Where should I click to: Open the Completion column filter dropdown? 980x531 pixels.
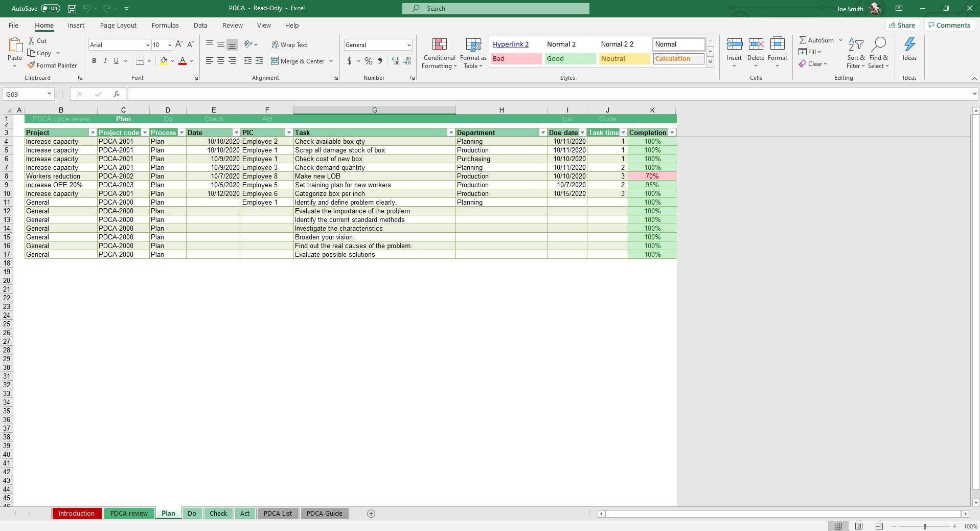pyautogui.click(x=672, y=132)
